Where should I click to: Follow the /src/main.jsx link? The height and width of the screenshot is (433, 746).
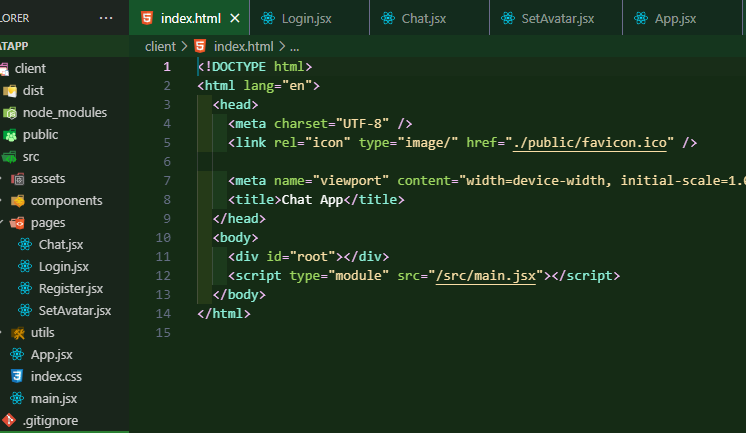(x=486, y=276)
